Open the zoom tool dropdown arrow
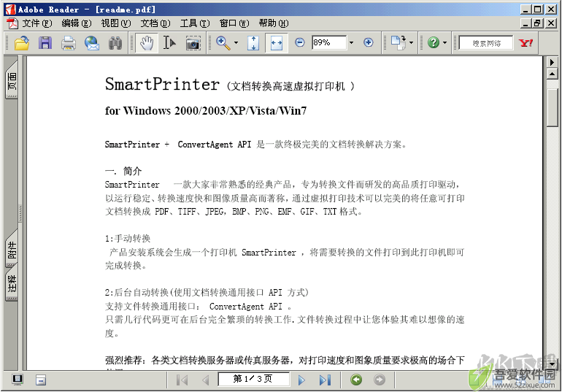 pyautogui.click(x=236, y=43)
